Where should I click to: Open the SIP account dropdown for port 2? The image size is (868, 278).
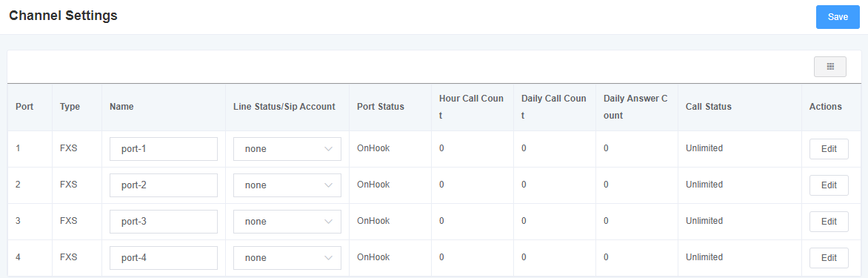click(x=287, y=185)
